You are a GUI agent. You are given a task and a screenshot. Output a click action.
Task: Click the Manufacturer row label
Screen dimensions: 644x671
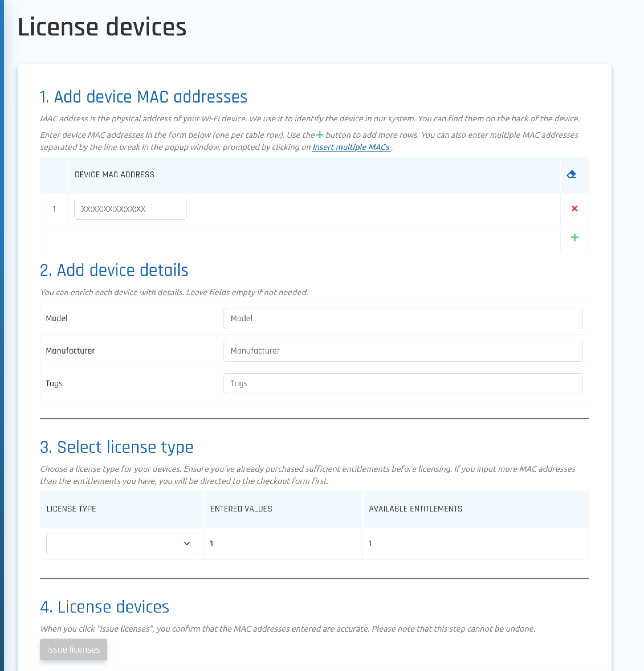[x=70, y=351]
